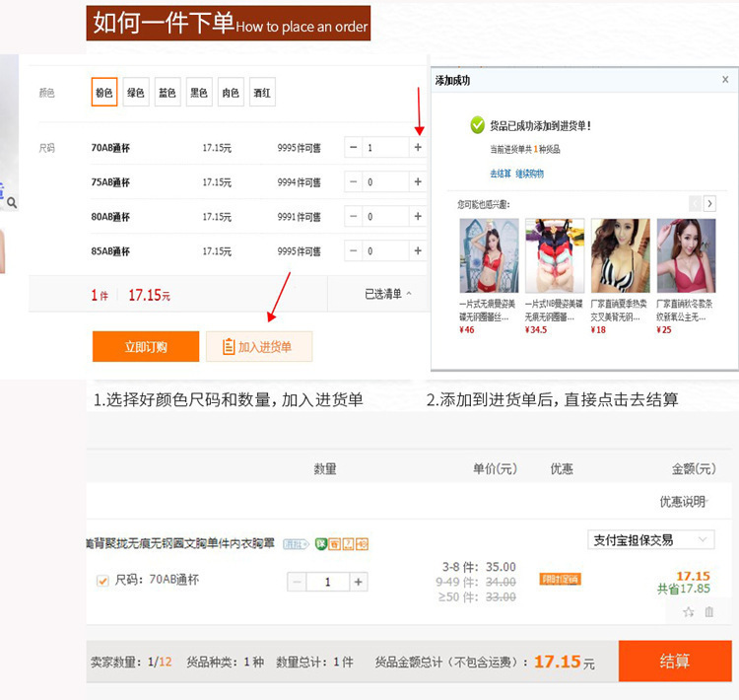This screenshot has height=700, width=739.
Task: Open recommended product priced ¥18
Action: pyautogui.click(x=620, y=255)
